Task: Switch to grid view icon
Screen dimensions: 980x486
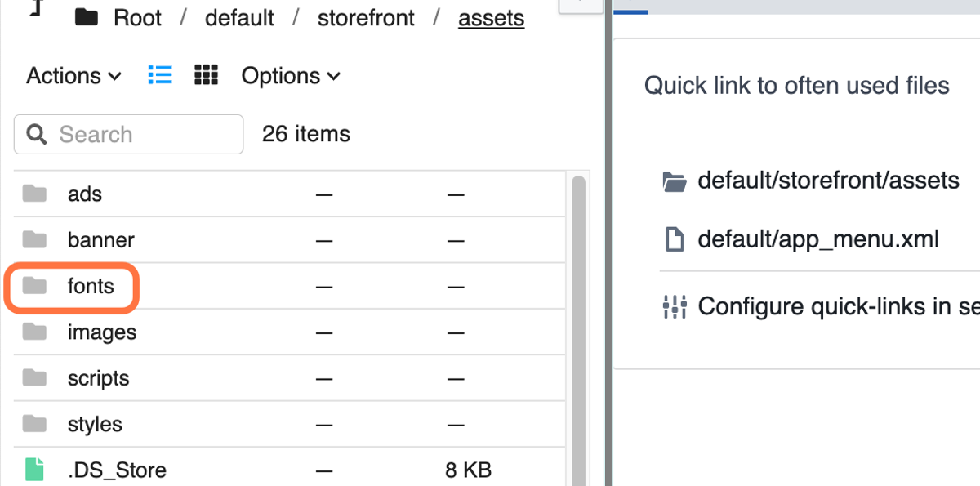Action: click(x=207, y=76)
